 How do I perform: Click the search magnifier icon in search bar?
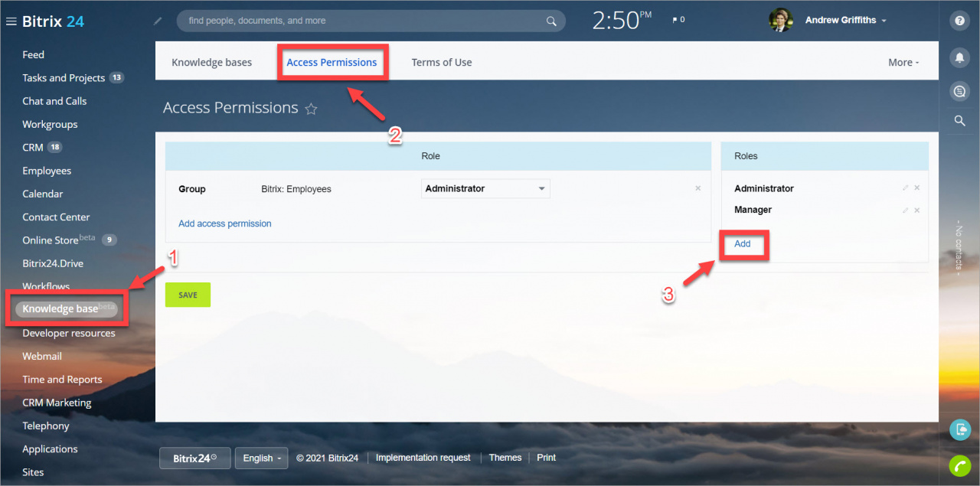[551, 21]
